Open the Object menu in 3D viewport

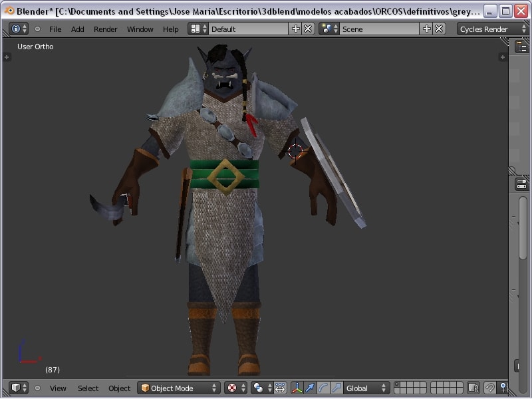(119, 388)
